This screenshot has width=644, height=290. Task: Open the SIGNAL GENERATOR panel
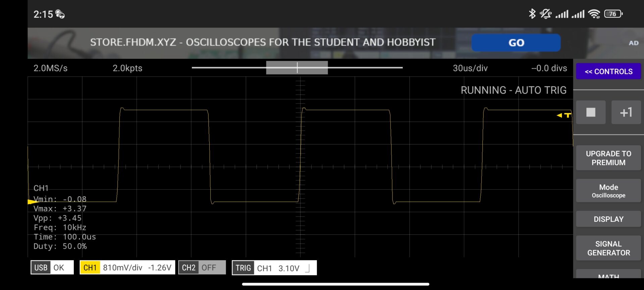coord(608,248)
